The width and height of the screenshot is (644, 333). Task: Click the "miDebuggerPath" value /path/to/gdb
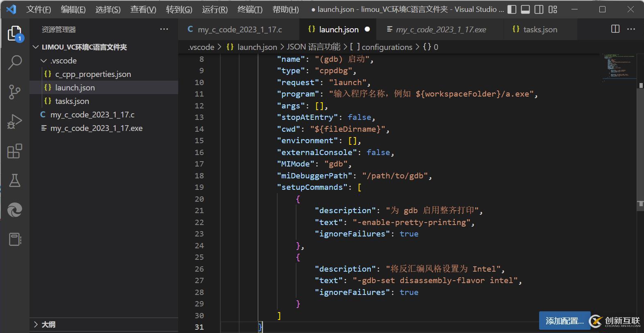pos(395,175)
